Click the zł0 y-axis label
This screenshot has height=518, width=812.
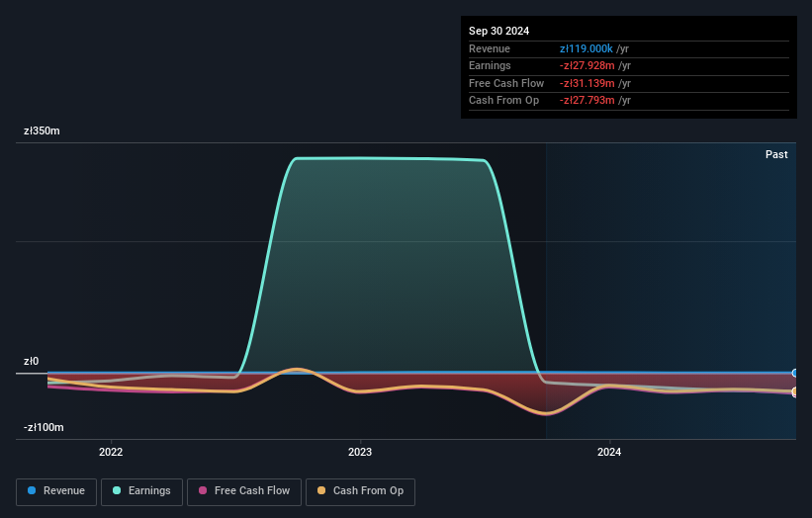tap(31, 361)
